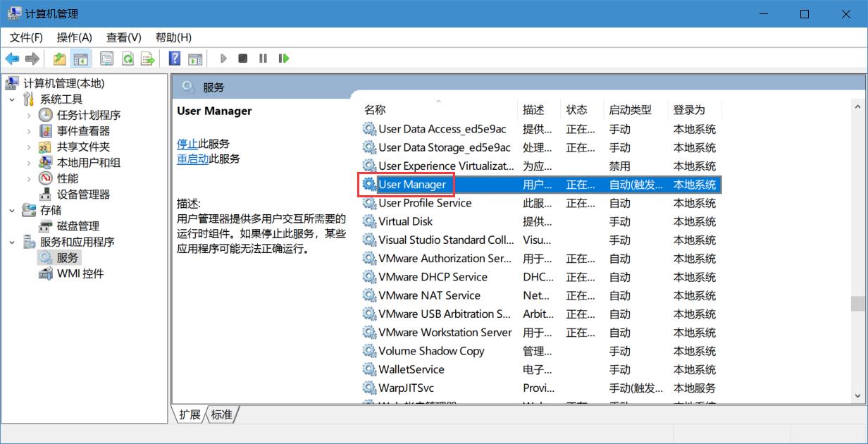Restart the service using the toolbar restart icon
The image size is (868, 444).
click(x=284, y=58)
